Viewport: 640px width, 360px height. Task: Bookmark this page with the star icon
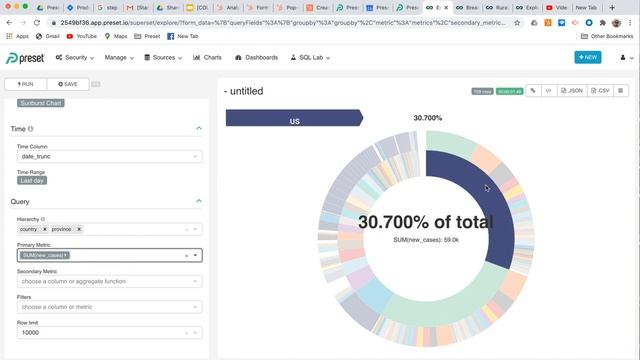(517, 23)
